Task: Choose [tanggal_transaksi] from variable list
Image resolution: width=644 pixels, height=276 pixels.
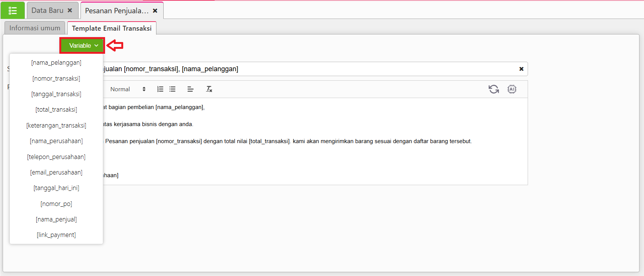Action: coord(56,94)
